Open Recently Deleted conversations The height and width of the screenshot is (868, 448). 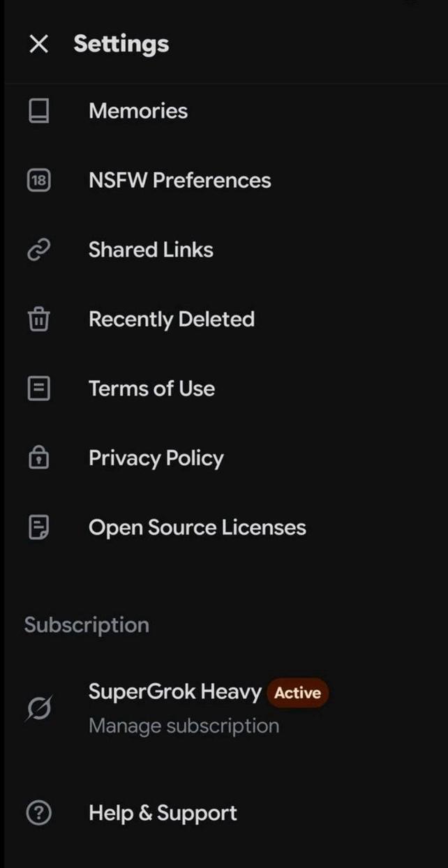click(172, 319)
